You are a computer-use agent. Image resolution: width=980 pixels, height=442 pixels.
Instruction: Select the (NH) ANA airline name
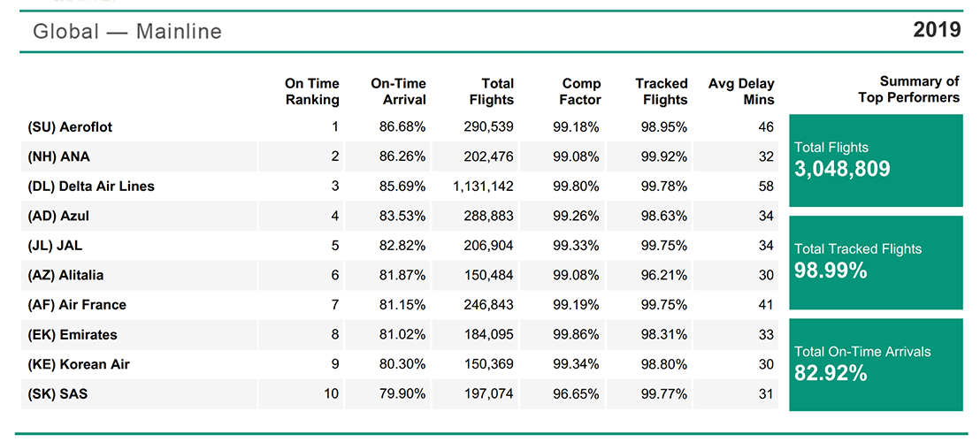tap(58, 157)
